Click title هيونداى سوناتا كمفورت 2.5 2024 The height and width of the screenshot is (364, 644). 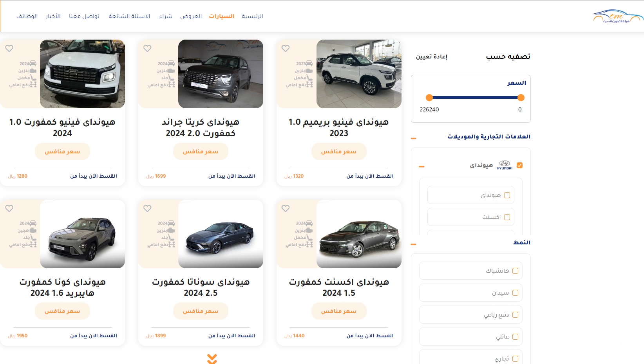(x=201, y=288)
